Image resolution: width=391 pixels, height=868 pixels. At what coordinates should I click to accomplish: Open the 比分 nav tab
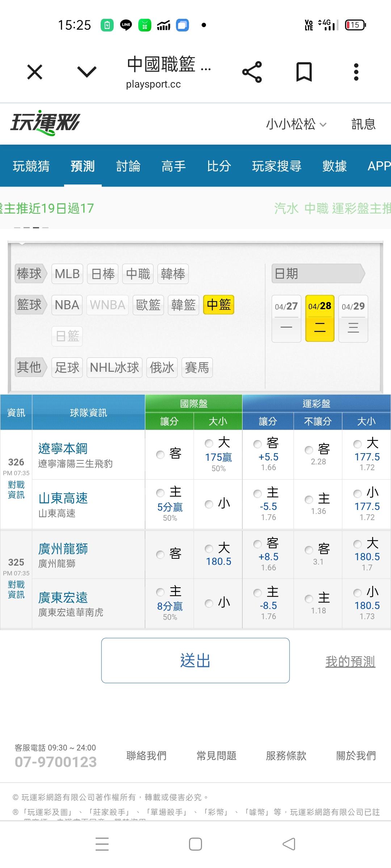(x=219, y=166)
